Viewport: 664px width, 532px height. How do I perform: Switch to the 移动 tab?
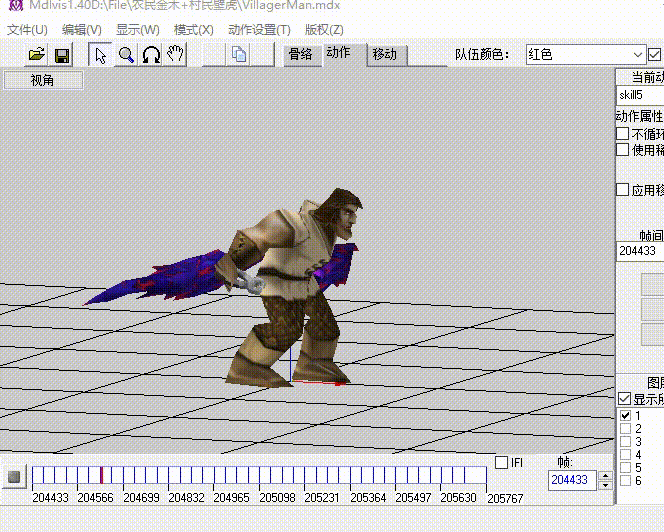click(386, 55)
